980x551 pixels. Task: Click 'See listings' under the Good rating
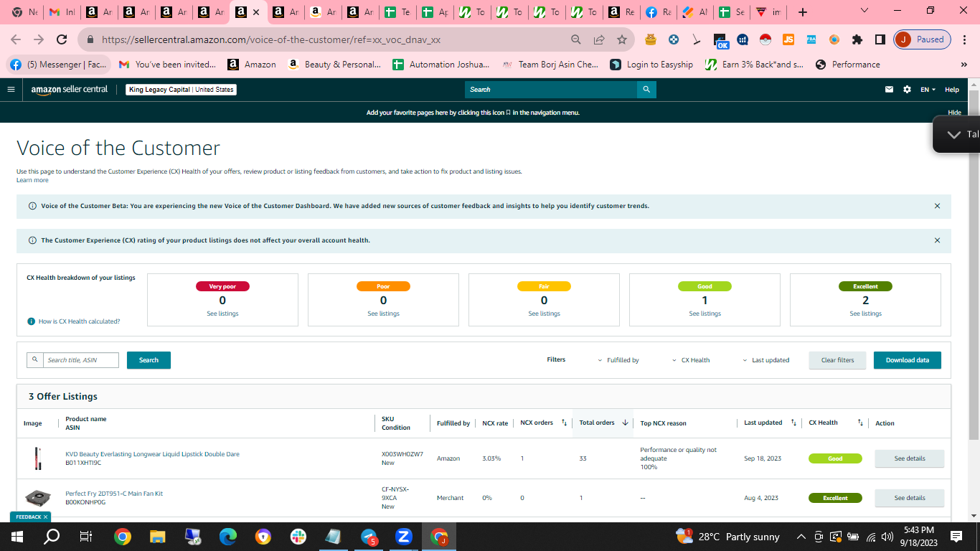705,314
